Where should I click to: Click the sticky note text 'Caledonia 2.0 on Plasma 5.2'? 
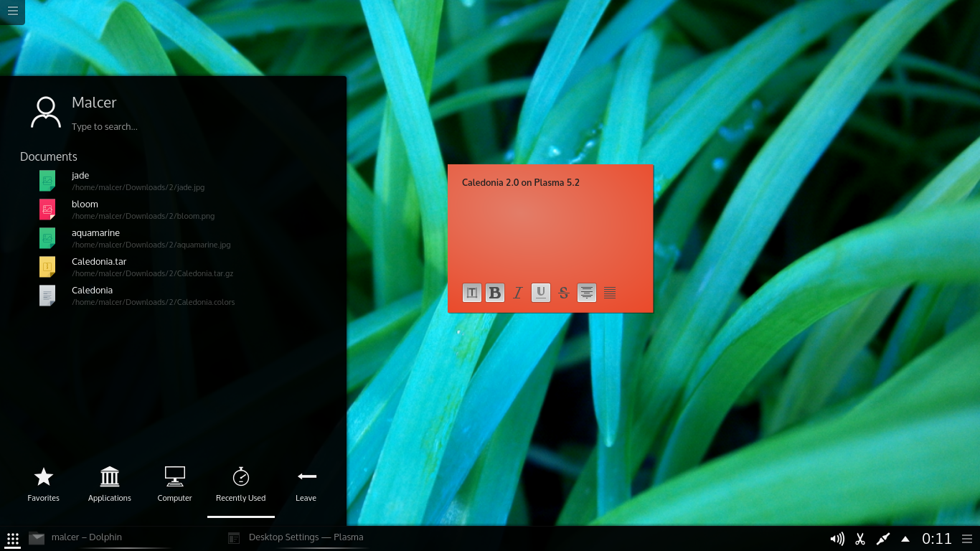click(521, 183)
